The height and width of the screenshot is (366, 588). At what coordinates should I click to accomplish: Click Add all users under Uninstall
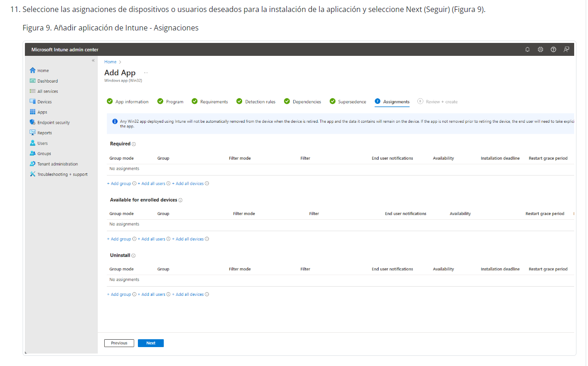click(152, 294)
